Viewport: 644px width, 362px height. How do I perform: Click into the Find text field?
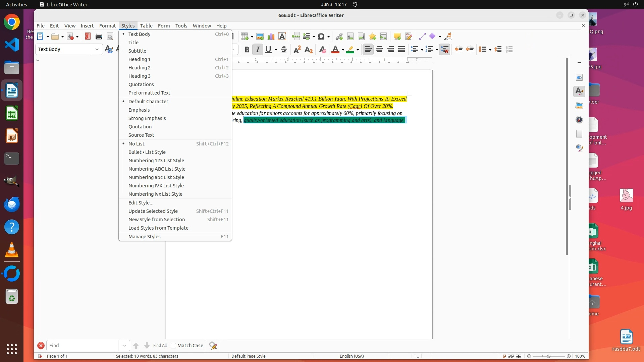[x=82, y=346]
